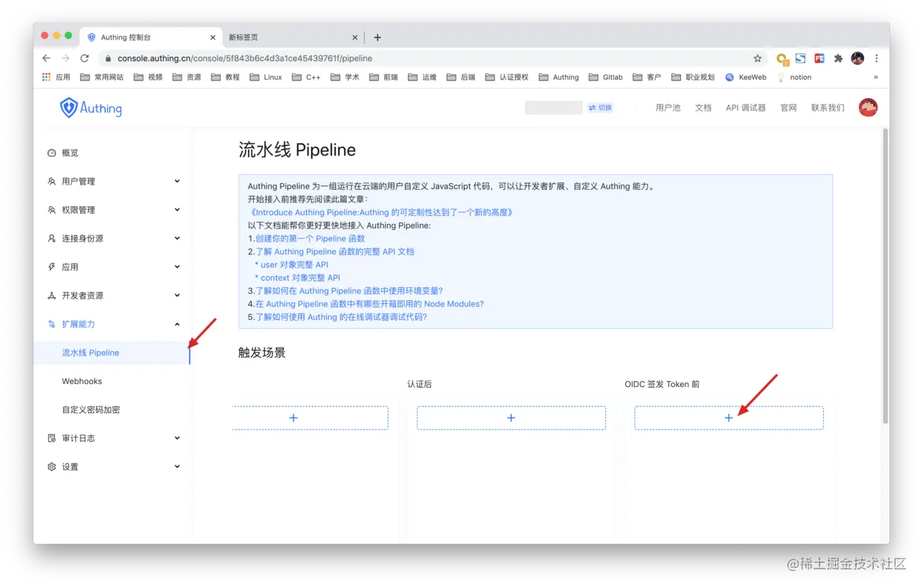Click the user avatar in the Authing header
Screen dimensions: 923x588
pos(868,107)
